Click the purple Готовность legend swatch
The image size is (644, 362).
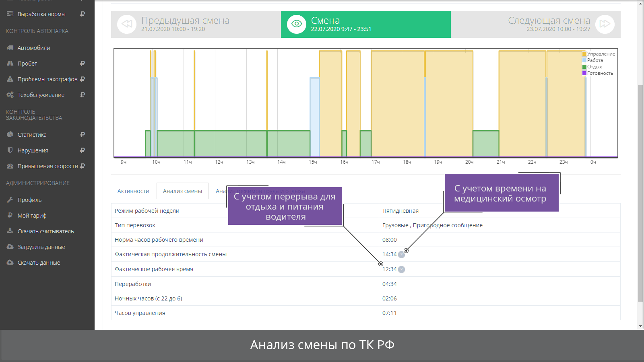584,73
